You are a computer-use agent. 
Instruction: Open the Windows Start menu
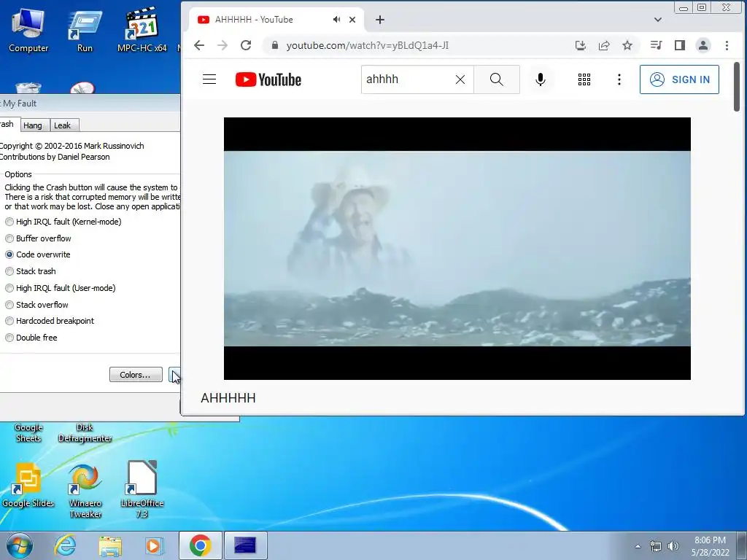[19, 545]
